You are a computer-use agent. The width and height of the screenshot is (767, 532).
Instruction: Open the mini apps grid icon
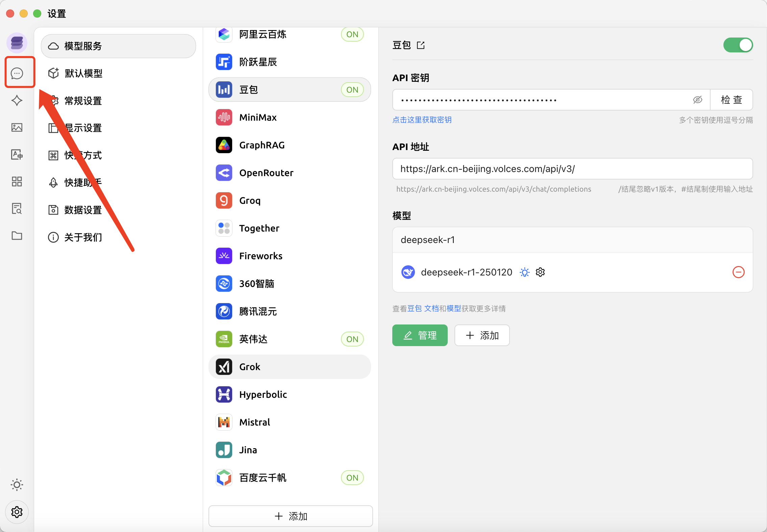point(17,182)
